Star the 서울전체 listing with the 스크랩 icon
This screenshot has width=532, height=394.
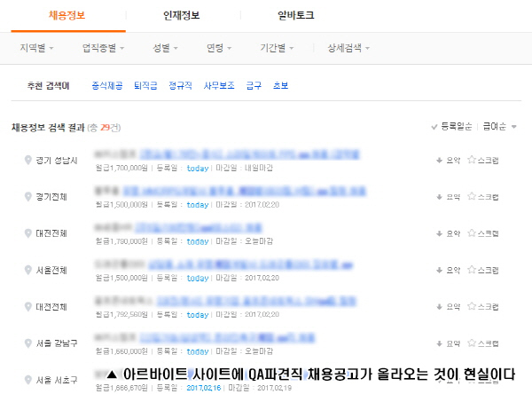[472, 270]
